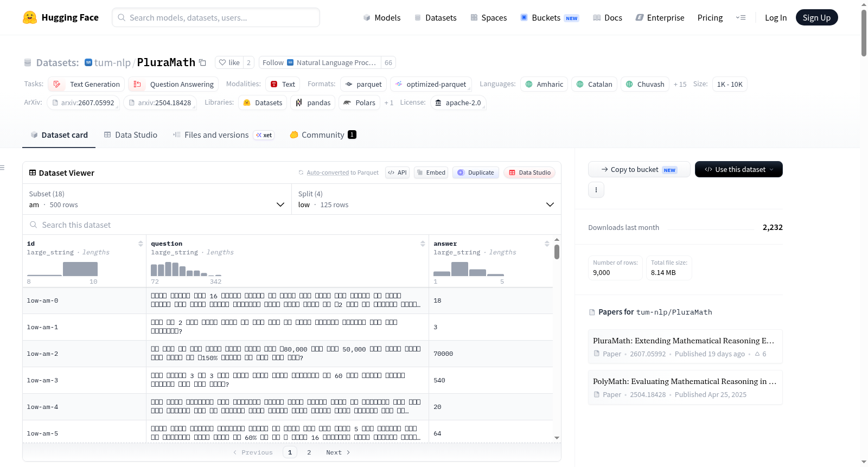Open Spaces in the top navigation
The width and height of the screenshot is (868, 467).
click(x=489, y=18)
